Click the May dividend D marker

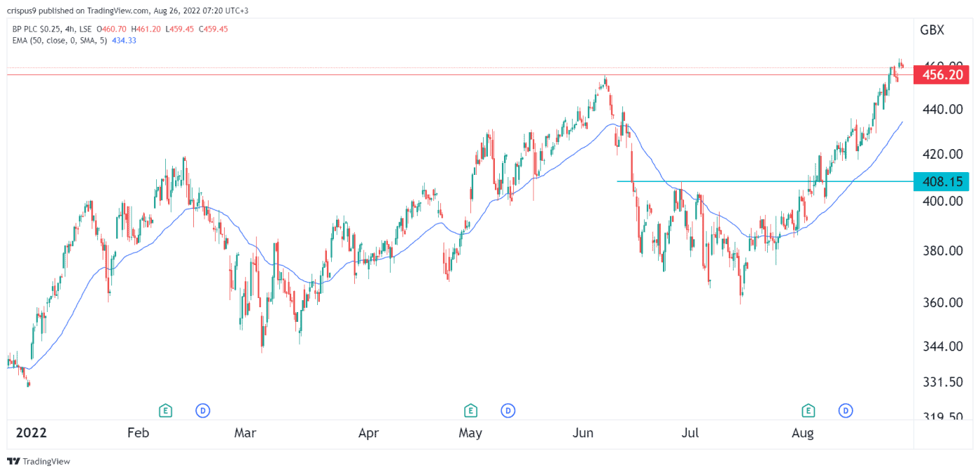[x=508, y=411]
